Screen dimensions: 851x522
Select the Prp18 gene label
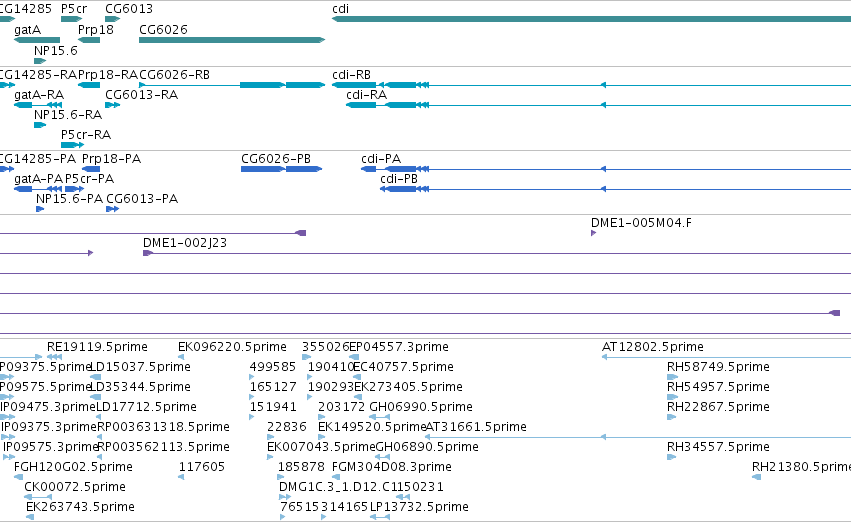pos(96,30)
